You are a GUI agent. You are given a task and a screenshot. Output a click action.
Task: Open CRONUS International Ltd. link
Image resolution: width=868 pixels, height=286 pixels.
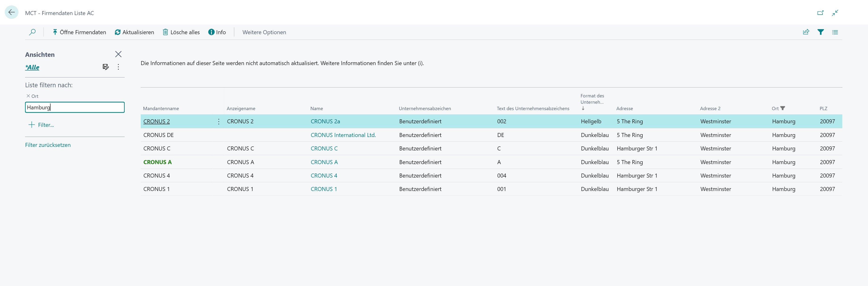click(343, 135)
